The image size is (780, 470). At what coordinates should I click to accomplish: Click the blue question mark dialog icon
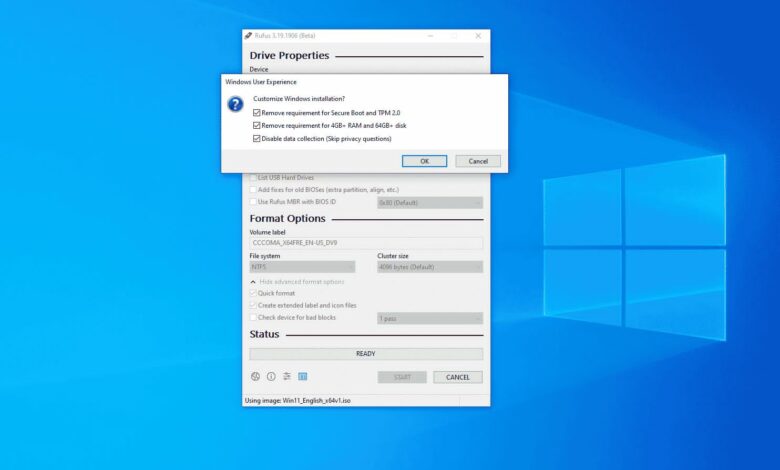coord(235,104)
